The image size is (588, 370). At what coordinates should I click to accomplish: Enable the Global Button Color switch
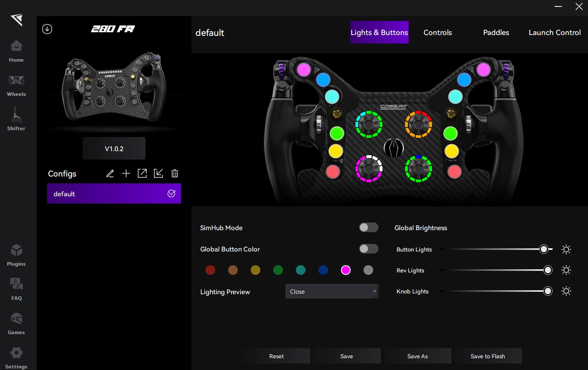click(369, 249)
